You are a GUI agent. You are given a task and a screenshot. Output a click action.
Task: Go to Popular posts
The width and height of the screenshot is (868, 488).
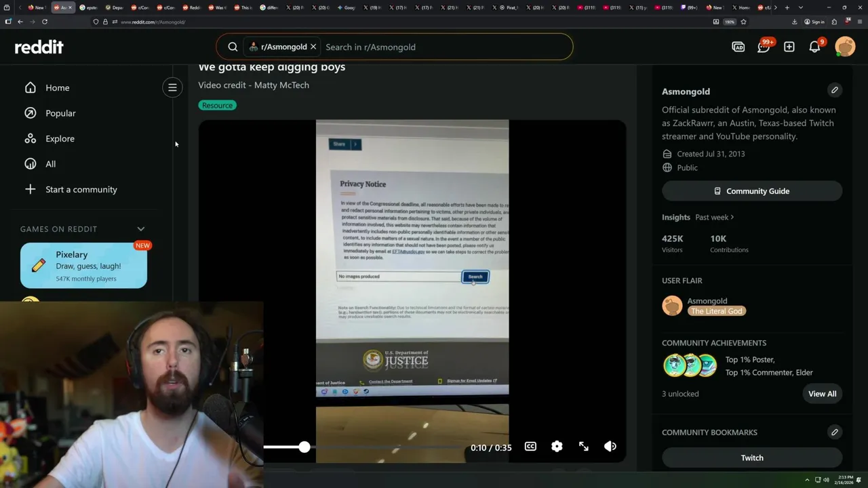[60, 113]
